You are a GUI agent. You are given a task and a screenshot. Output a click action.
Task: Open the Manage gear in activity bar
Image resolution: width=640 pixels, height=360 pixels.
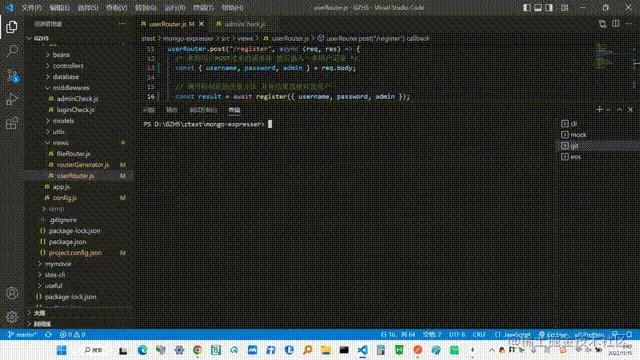point(12,316)
